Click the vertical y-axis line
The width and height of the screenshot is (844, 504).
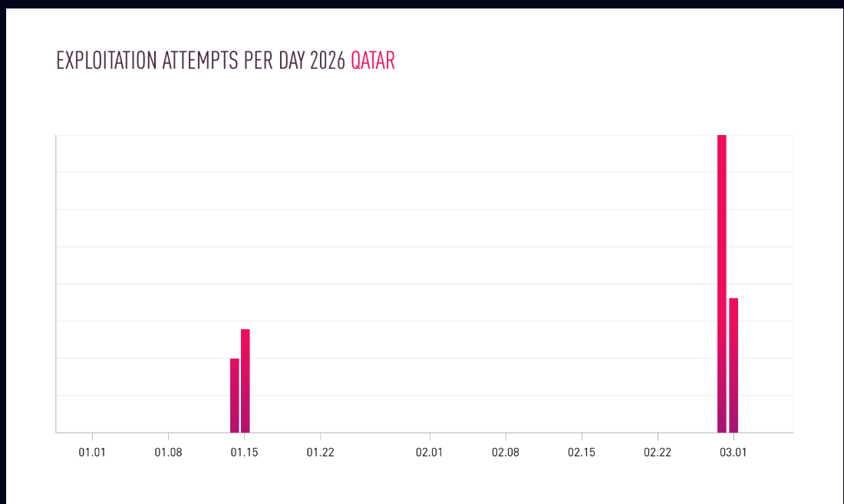[x=56, y=284]
